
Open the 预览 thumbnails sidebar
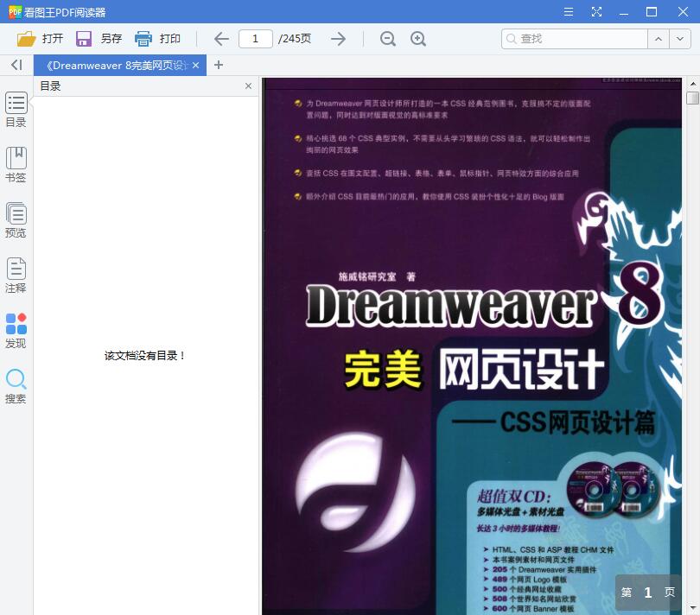16,220
